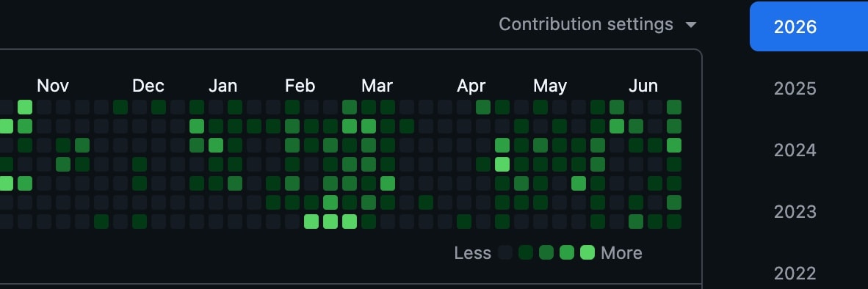
Task: Click the arrow next to Contribution settings
Action: 691,25
